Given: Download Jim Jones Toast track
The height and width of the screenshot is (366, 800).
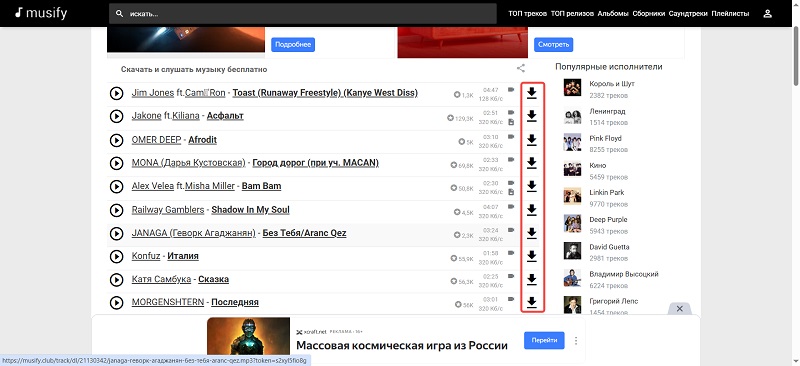Looking at the screenshot, I should [x=532, y=93].
